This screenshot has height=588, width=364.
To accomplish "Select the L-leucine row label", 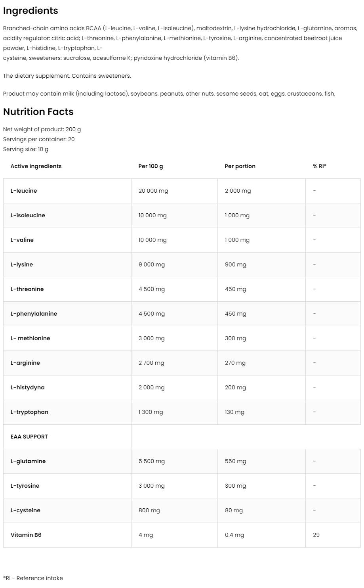I will 24,191.
